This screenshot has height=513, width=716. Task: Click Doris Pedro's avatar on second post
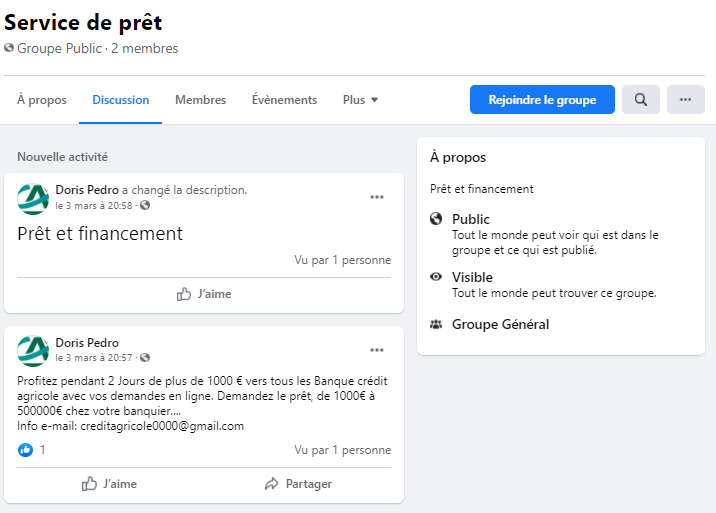(x=33, y=350)
